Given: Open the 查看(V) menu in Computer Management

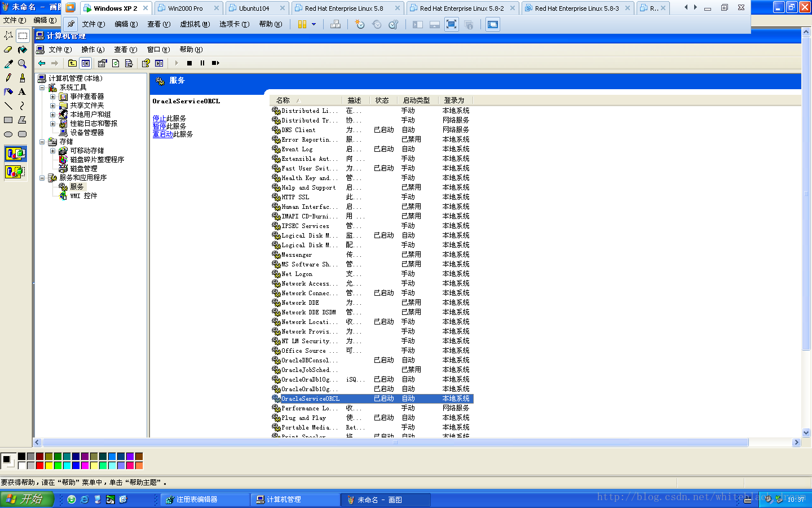Looking at the screenshot, I should click(126, 50).
